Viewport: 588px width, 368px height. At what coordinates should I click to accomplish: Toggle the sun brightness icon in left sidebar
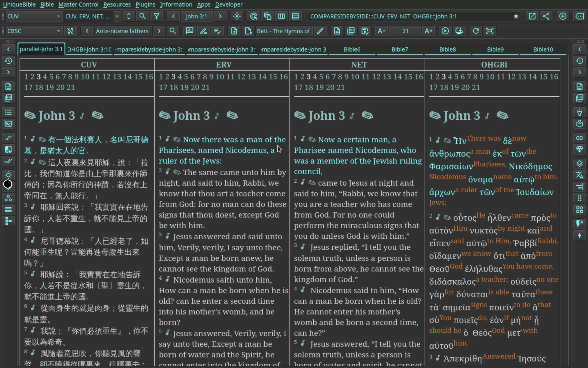8,175
